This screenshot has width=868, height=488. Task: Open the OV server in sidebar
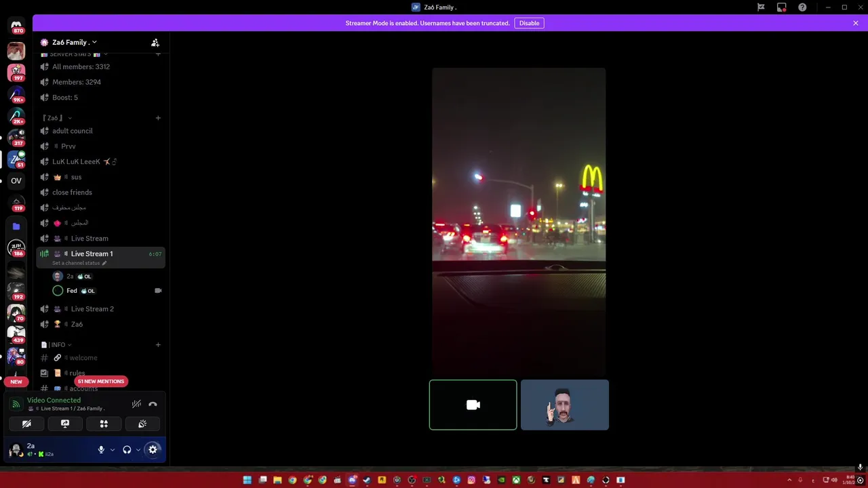(16, 181)
